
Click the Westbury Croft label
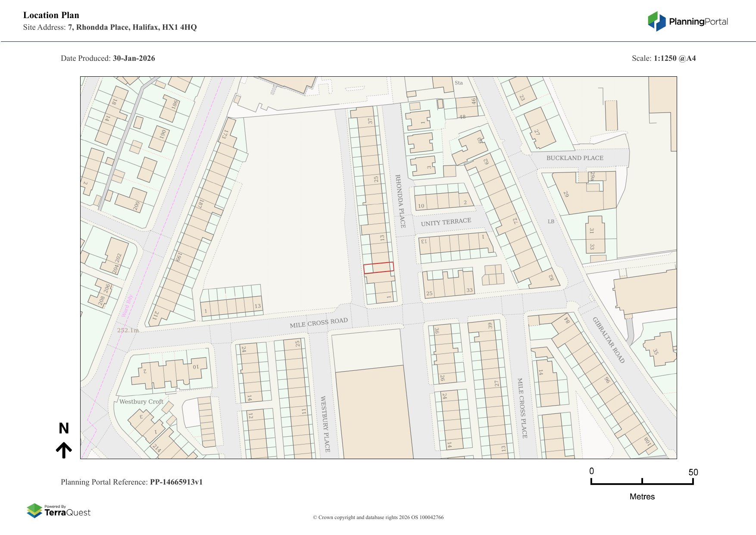pos(141,401)
